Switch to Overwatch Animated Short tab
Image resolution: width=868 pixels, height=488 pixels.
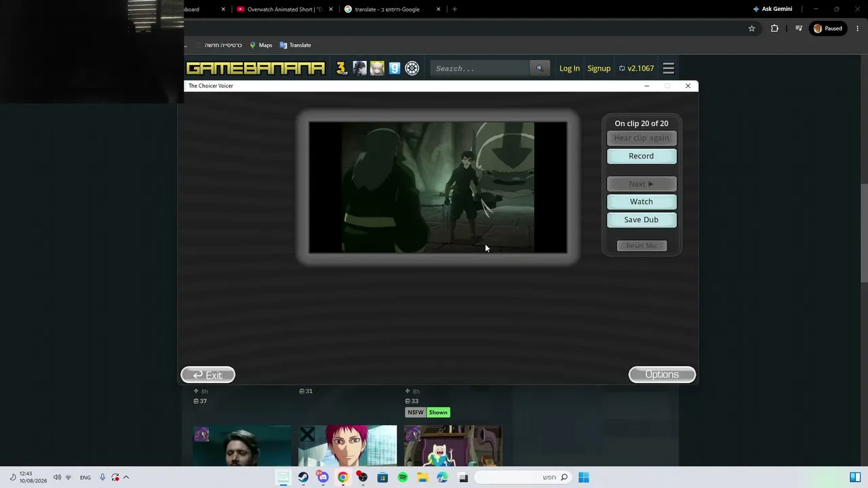point(285,9)
